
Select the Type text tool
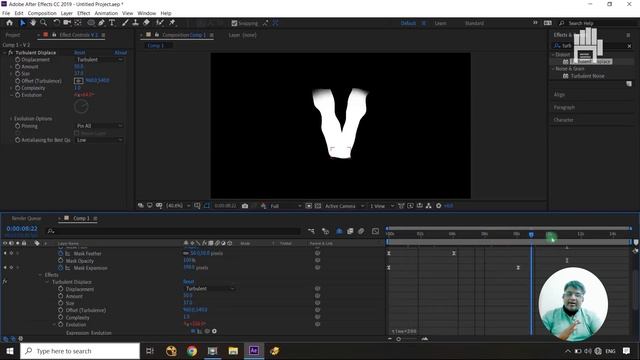point(112,23)
